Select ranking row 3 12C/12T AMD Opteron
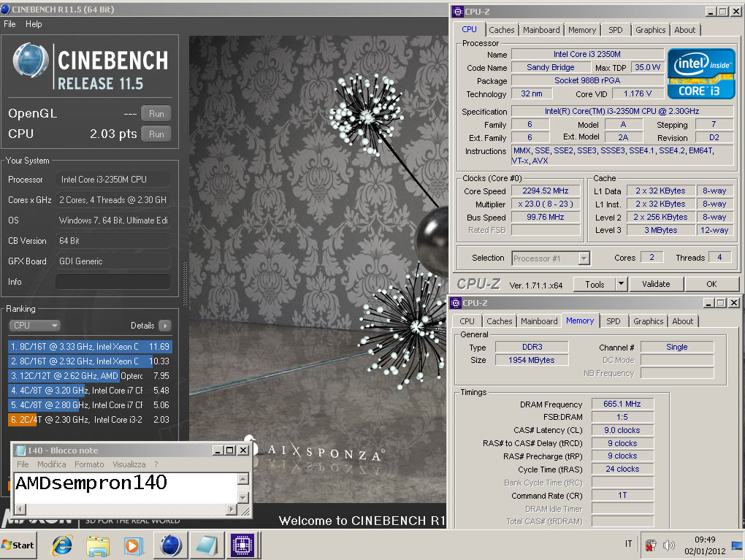 pyautogui.click(x=90, y=376)
